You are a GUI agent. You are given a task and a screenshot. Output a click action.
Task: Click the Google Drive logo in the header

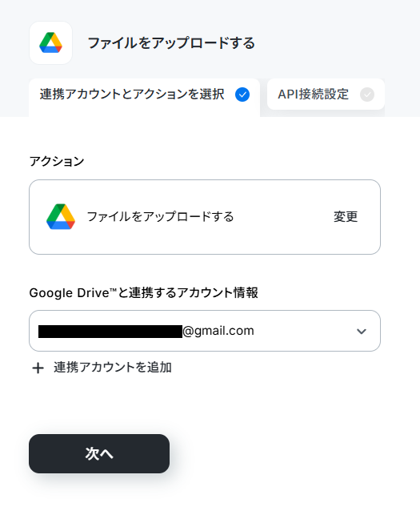(50, 42)
